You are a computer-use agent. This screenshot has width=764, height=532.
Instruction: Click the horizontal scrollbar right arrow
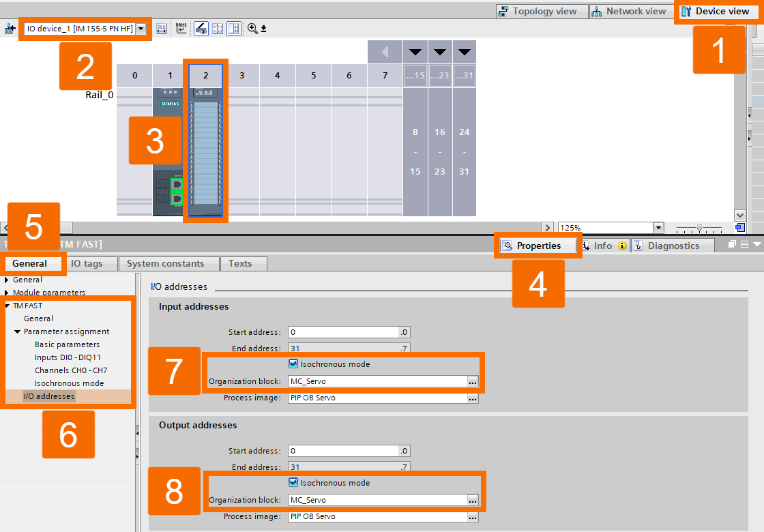click(x=548, y=228)
